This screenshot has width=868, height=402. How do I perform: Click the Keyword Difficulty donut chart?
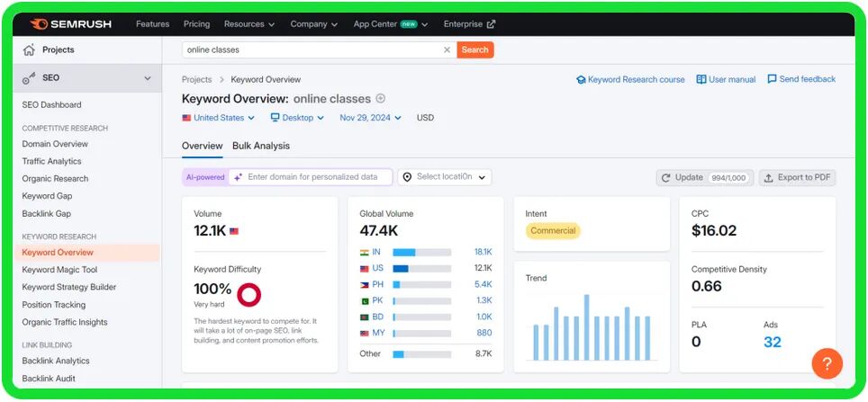pyautogui.click(x=249, y=294)
